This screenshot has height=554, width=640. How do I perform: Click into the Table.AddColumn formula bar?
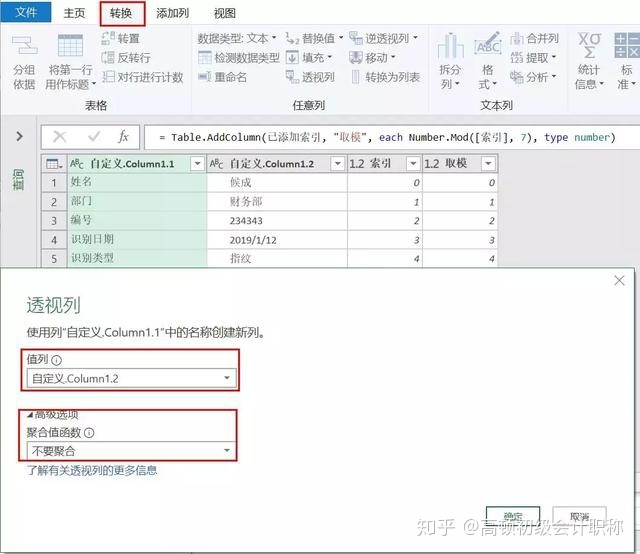point(392,137)
